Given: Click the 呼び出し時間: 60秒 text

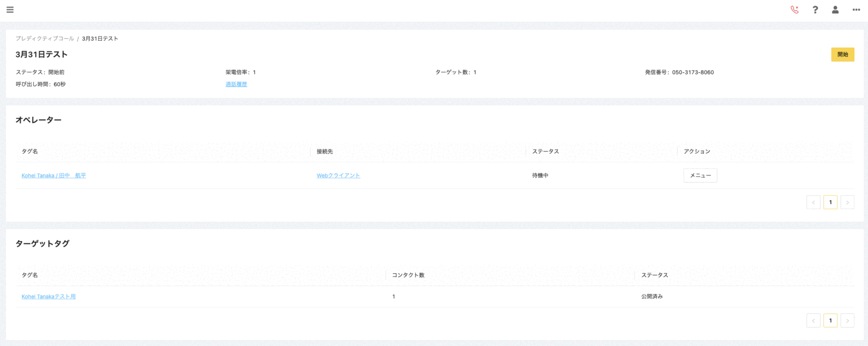Looking at the screenshot, I should [x=41, y=84].
